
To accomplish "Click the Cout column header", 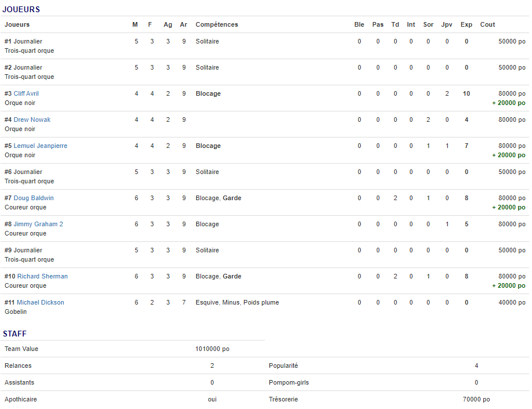I will coord(487,24).
